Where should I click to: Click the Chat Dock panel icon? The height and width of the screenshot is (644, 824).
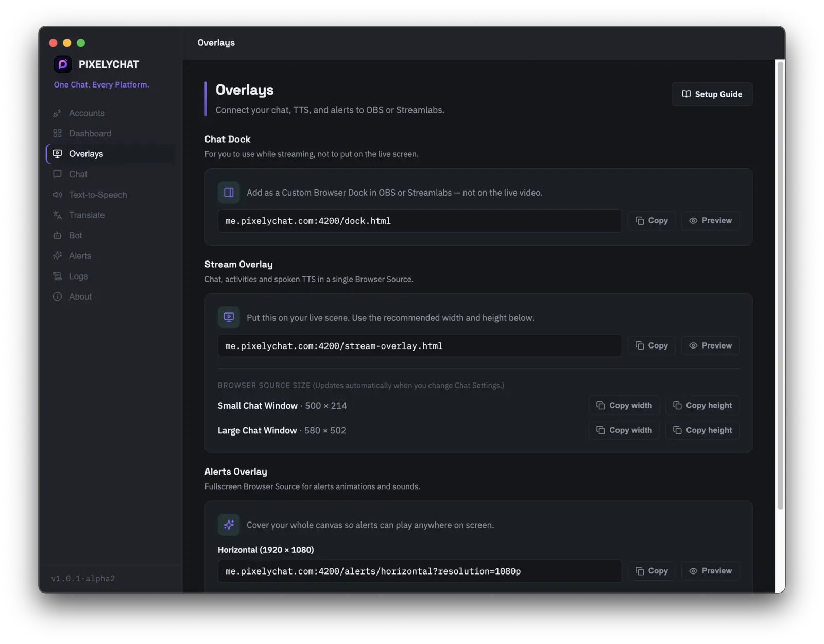pyautogui.click(x=229, y=193)
